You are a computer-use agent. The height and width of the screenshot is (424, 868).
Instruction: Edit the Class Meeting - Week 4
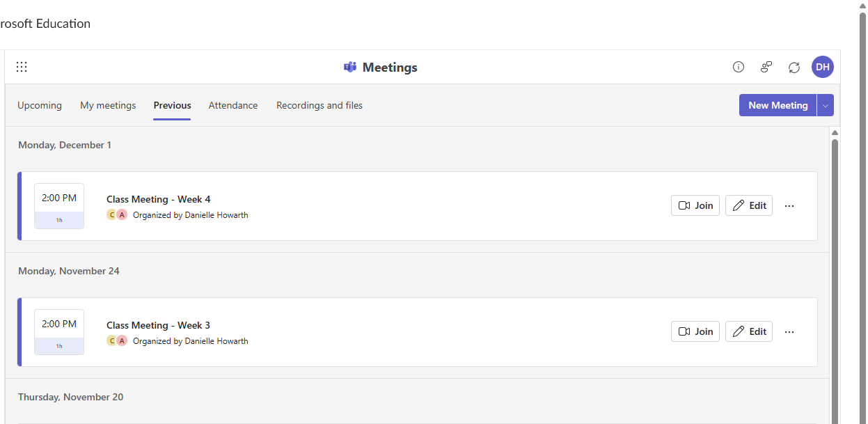[x=749, y=205]
